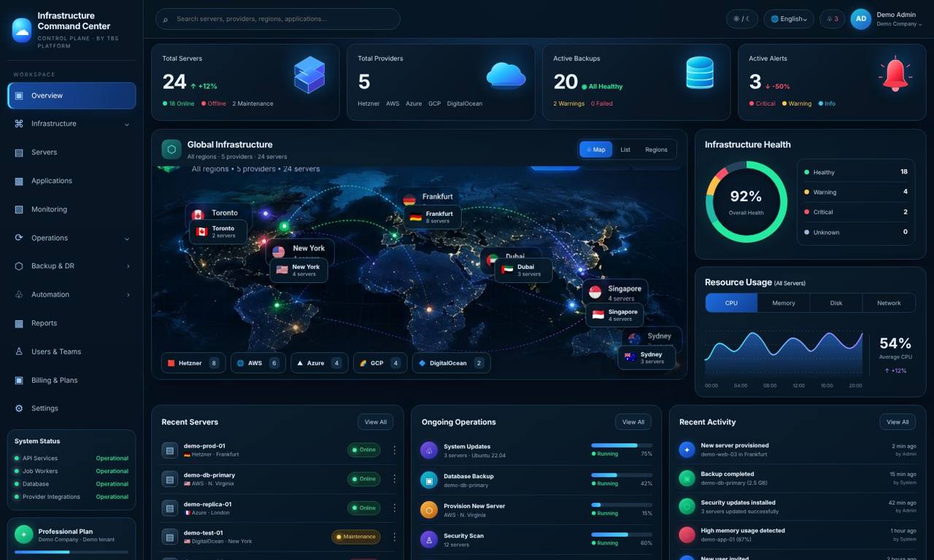Viewport: 934px width, 560px height.
Task: Select the Memory resource usage tab
Action: pos(784,303)
